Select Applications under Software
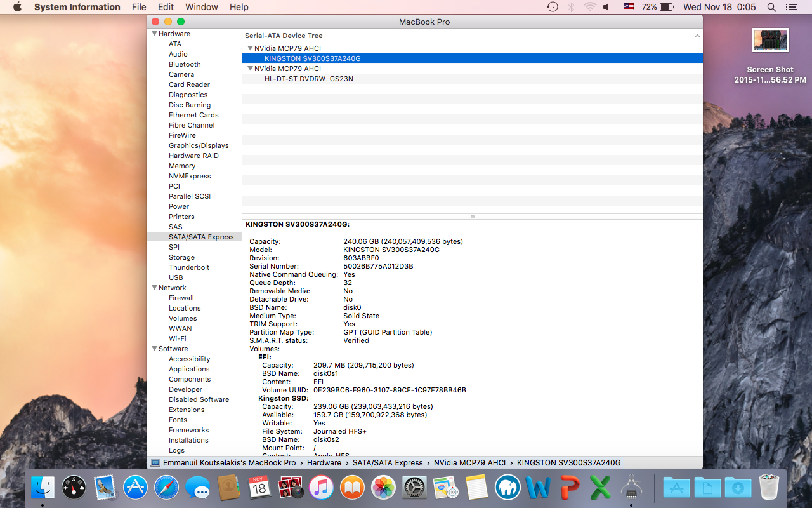 tap(189, 369)
